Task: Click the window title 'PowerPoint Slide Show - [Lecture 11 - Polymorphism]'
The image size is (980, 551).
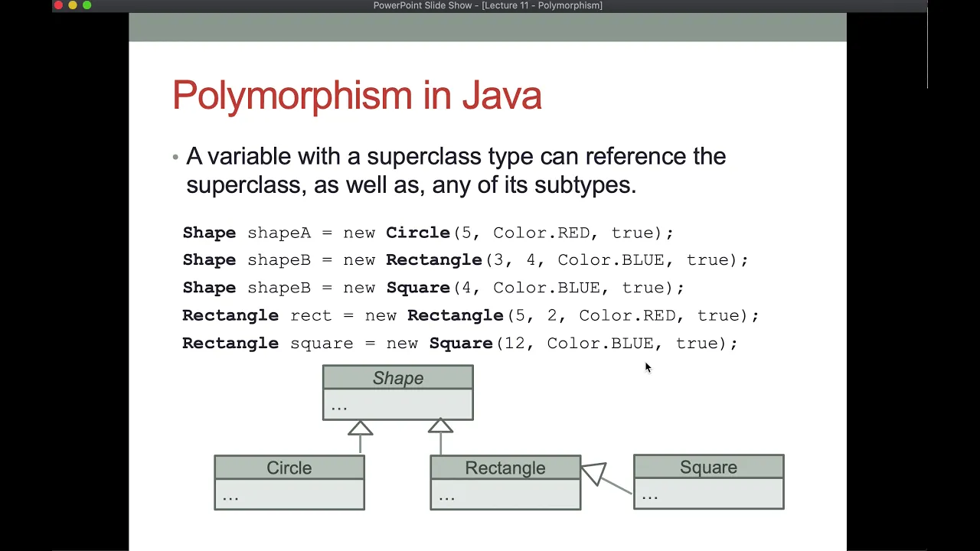Action: (x=488, y=5)
